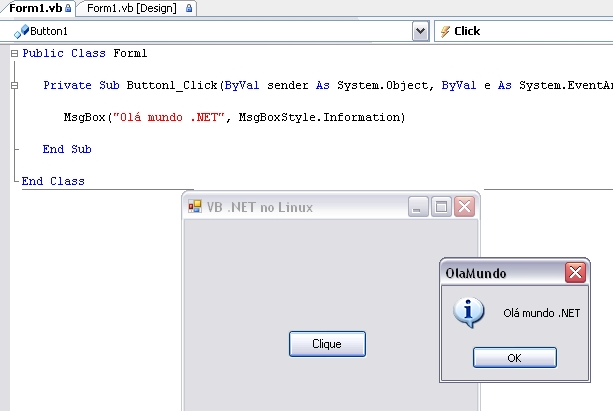Image resolution: width=613 pixels, height=411 pixels.
Task: Minimize the VB .NET no Linux window
Action: tap(418, 206)
